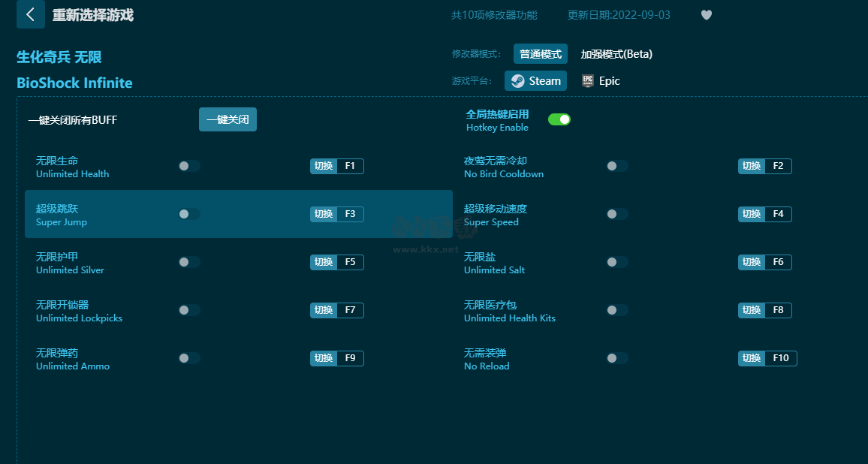
Task: Toggle Unlimited Health switch
Action: 188,166
